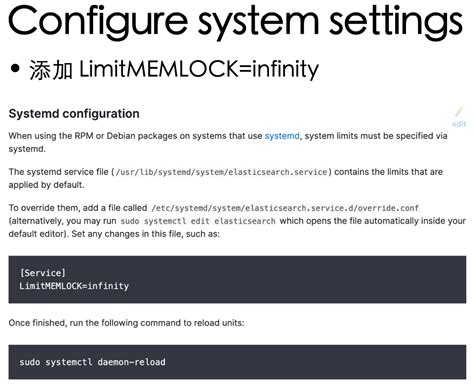The image size is (474, 386).
Task: Click the Configure system settings title
Action: (x=235, y=21)
